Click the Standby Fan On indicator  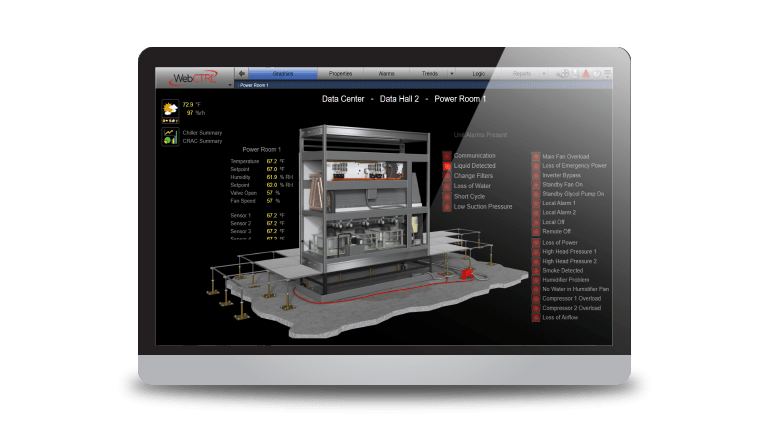(x=536, y=185)
